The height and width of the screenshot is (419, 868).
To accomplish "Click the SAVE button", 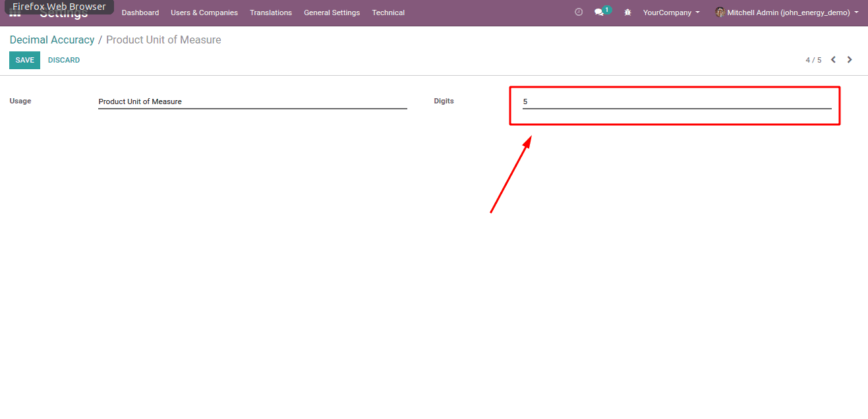I will [x=25, y=60].
